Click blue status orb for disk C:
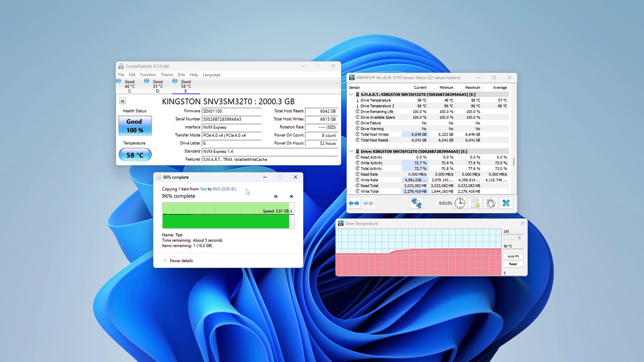This screenshot has width=644, height=362. click(119, 81)
